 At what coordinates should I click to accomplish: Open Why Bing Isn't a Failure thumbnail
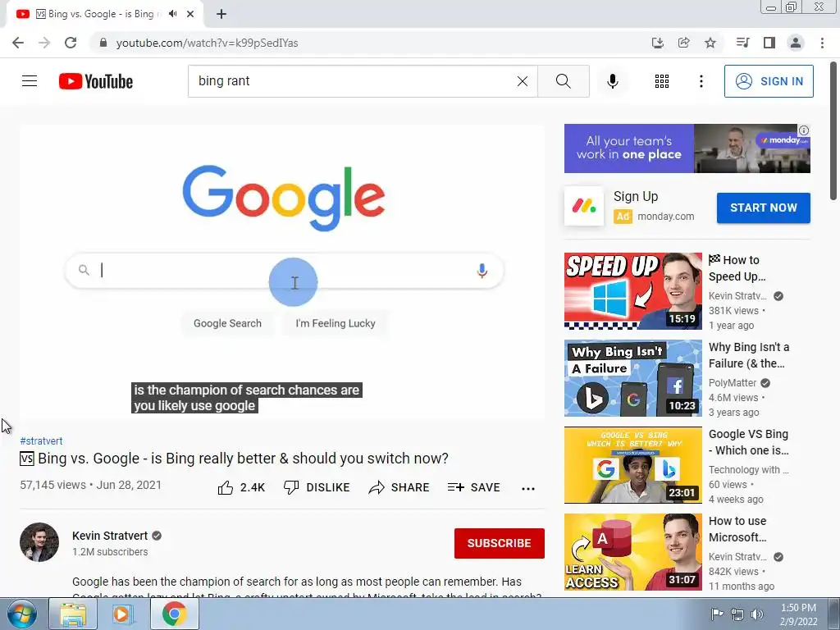(632, 378)
